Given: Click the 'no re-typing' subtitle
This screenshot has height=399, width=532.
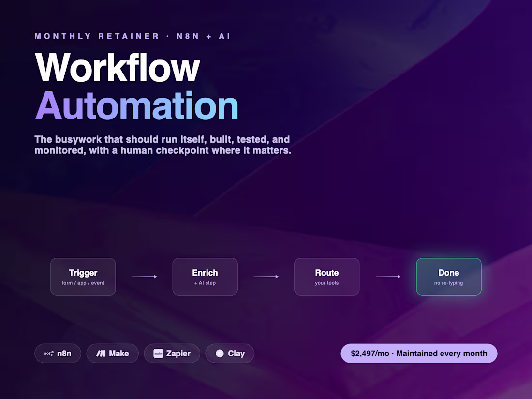Looking at the screenshot, I should pyautogui.click(x=448, y=283).
